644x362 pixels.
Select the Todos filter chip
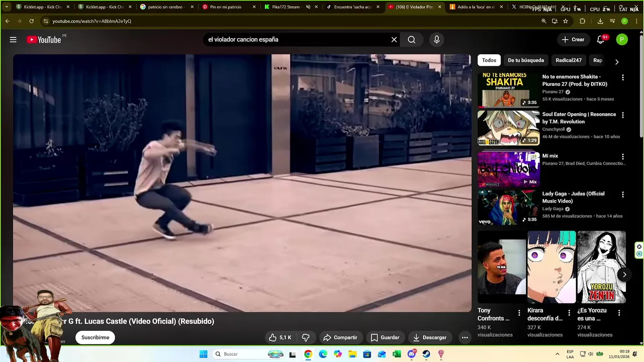[489, 60]
